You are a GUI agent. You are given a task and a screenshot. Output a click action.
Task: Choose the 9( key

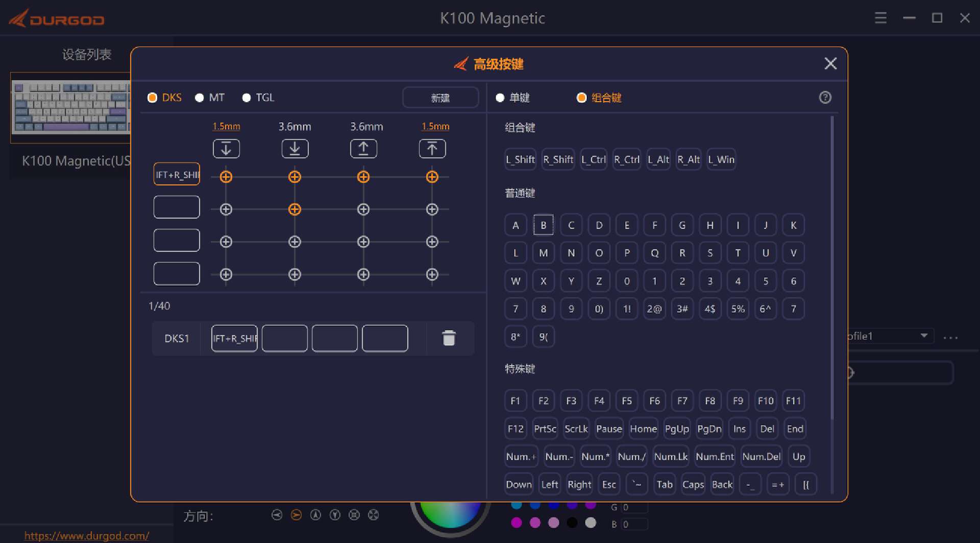tap(544, 337)
